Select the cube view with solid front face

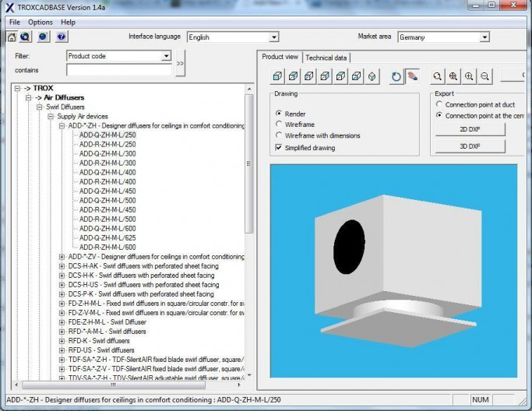pyautogui.click(x=277, y=76)
